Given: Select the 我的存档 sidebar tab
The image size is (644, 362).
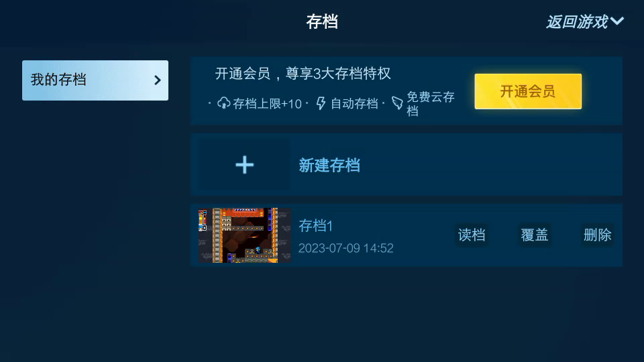Looking at the screenshot, I should click(95, 80).
